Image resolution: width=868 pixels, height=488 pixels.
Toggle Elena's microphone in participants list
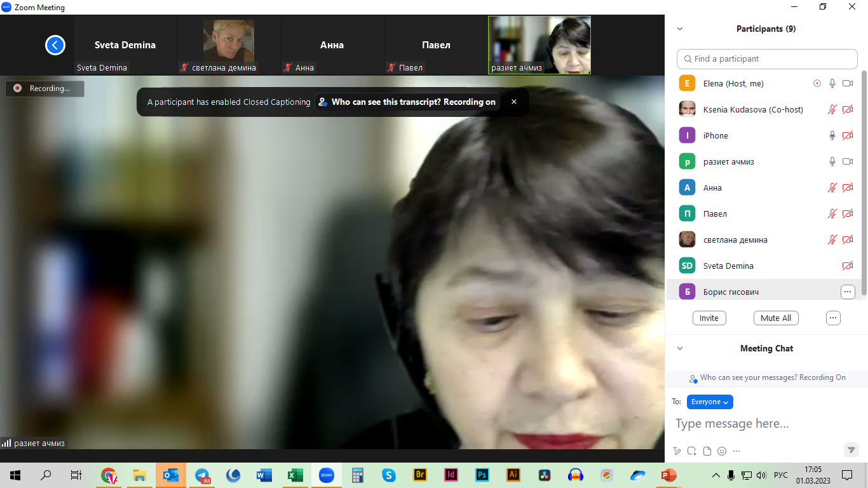click(832, 83)
